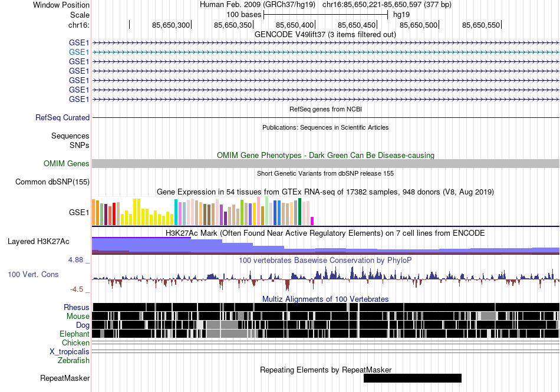Click the magenta bar in GTEx chart
The width and height of the screenshot is (560, 392).
click(x=312, y=221)
